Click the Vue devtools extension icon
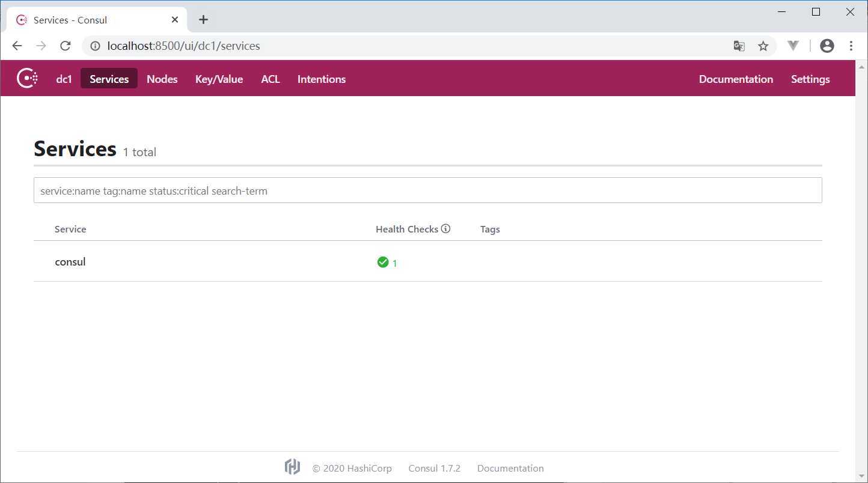This screenshot has height=483, width=868. (x=793, y=46)
